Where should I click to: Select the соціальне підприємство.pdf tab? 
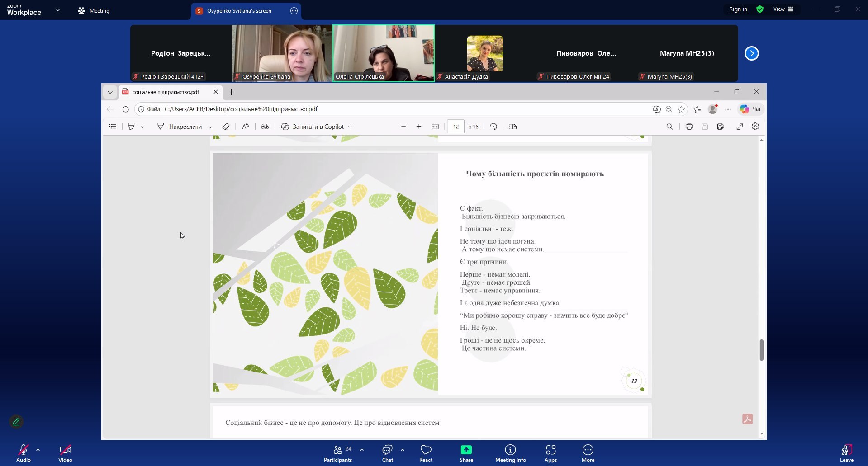coord(166,92)
